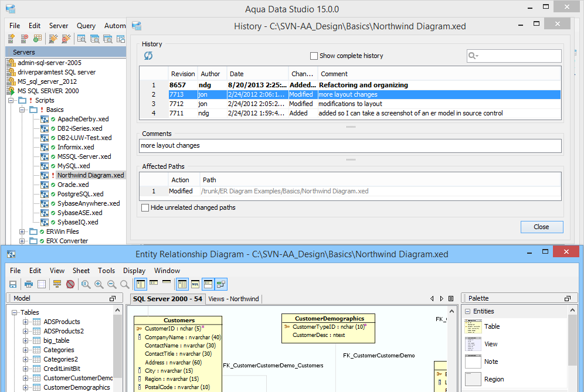Open the Query menu in Aqua Data Studio
The width and height of the screenshot is (584, 392).
pyautogui.click(x=86, y=26)
